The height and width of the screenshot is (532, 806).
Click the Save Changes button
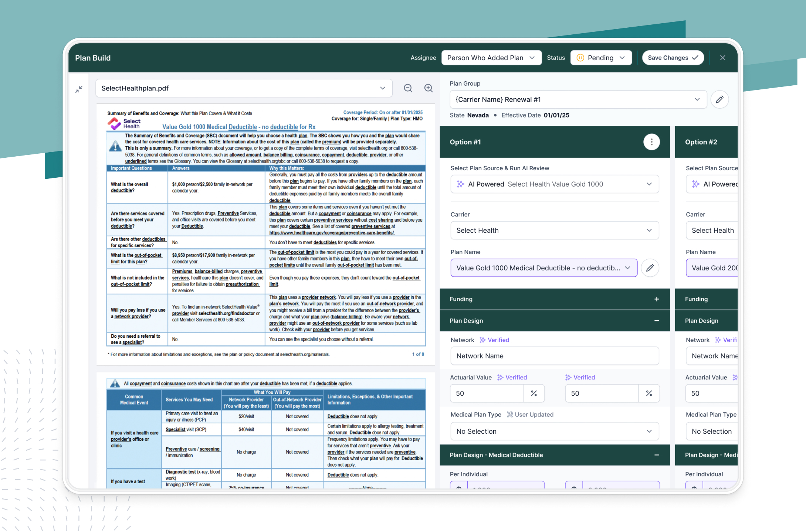click(x=673, y=58)
